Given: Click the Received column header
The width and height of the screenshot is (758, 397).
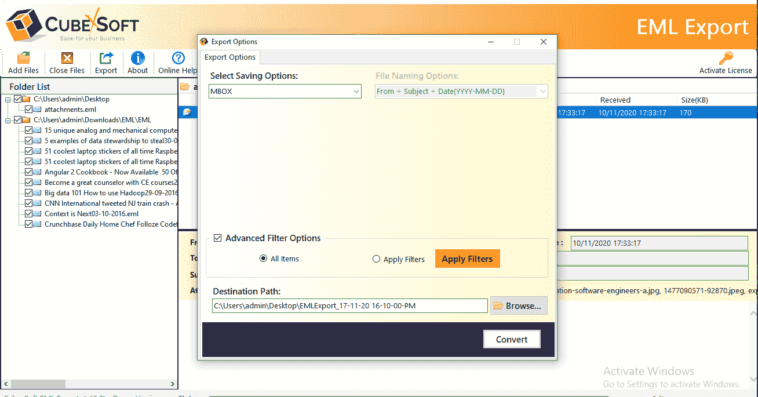Looking at the screenshot, I should pyautogui.click(x=615, y=100).
